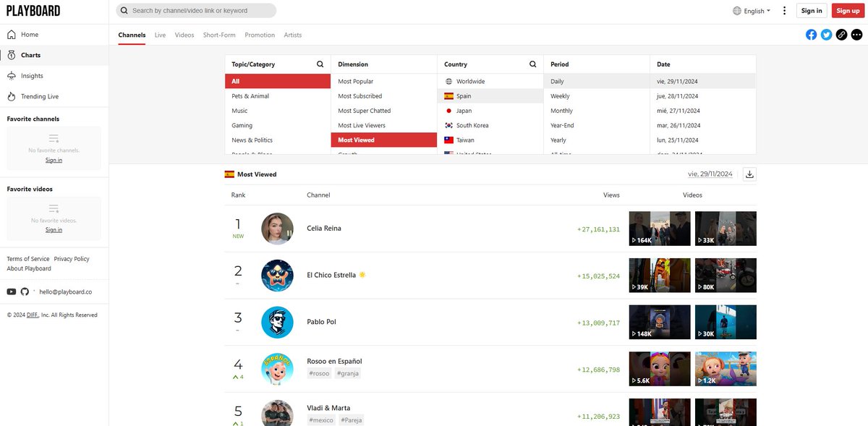Open Pablo Pol channel avatar
The width and height of the screenshot is (868, 426).
tap(277, 323)
